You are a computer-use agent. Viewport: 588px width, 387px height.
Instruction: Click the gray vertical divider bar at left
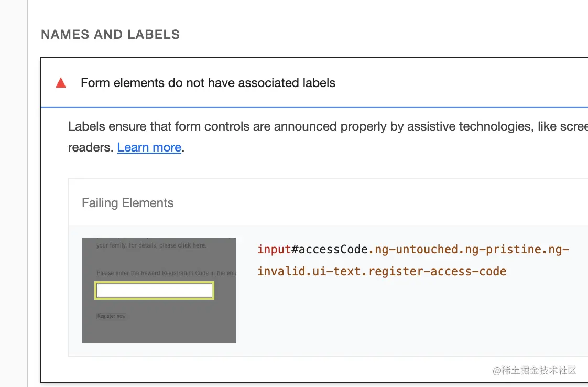click(28, 193)
